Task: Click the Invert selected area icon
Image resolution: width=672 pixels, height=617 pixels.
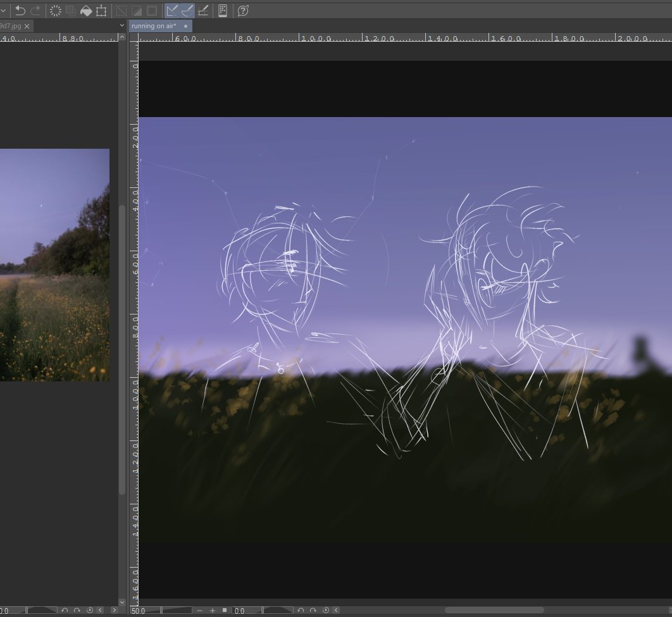Action: point(137,11)
